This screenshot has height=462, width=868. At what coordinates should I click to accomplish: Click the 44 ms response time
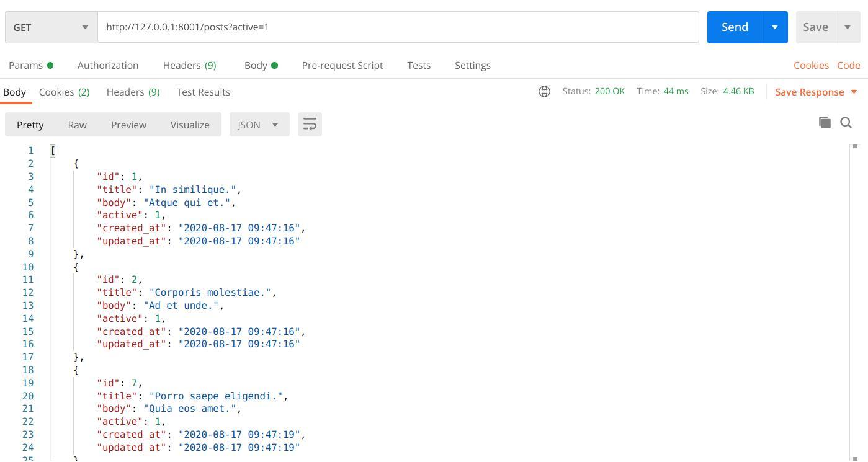pyautogui.click(x=676, y=91)
